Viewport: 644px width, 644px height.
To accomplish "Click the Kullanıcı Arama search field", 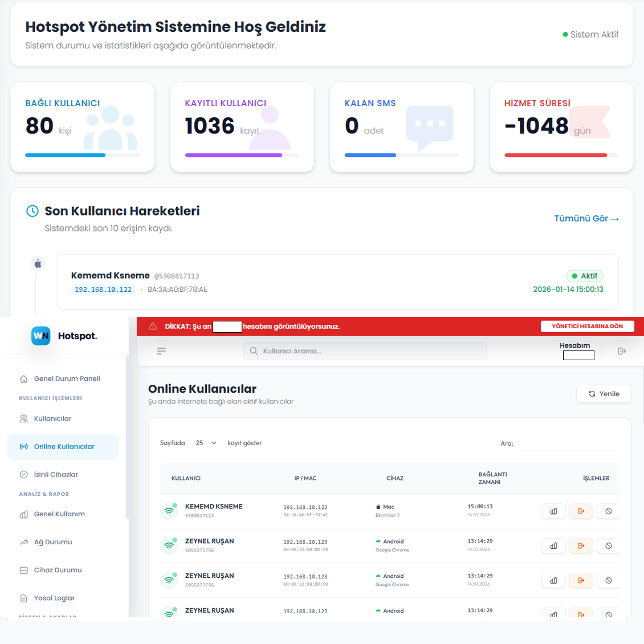I will (x=365, y=351).
